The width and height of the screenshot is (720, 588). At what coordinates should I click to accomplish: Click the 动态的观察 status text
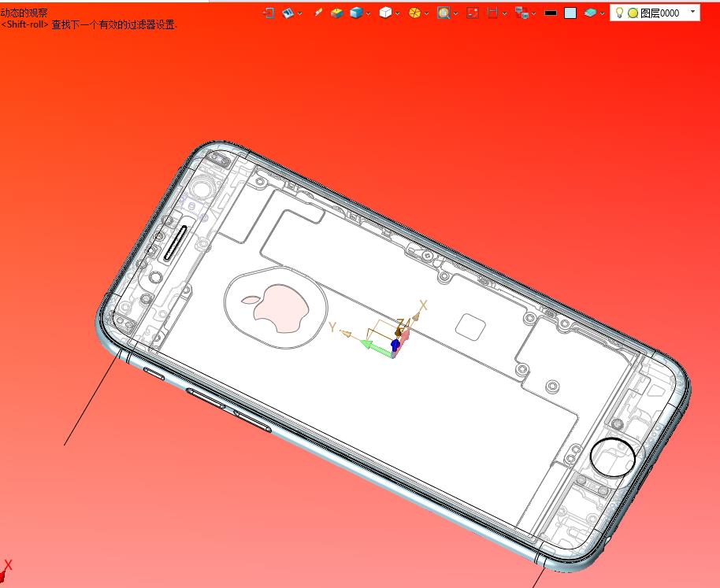click(x=24, y=13)
